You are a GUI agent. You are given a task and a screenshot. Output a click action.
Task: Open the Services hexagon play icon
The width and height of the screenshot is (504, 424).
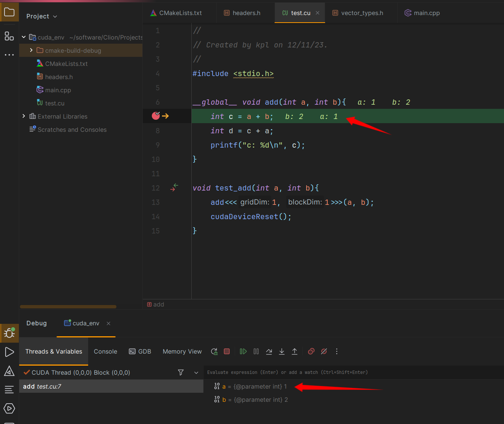pyautogui.click(x=9, y=408)
